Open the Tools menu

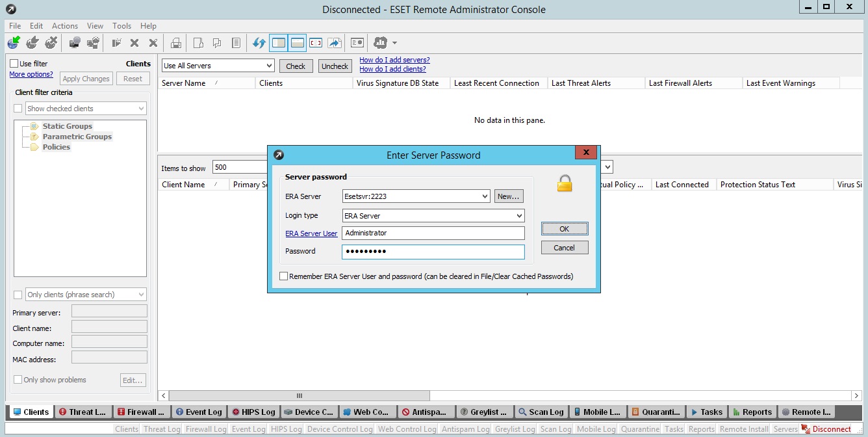click(121, 26)
